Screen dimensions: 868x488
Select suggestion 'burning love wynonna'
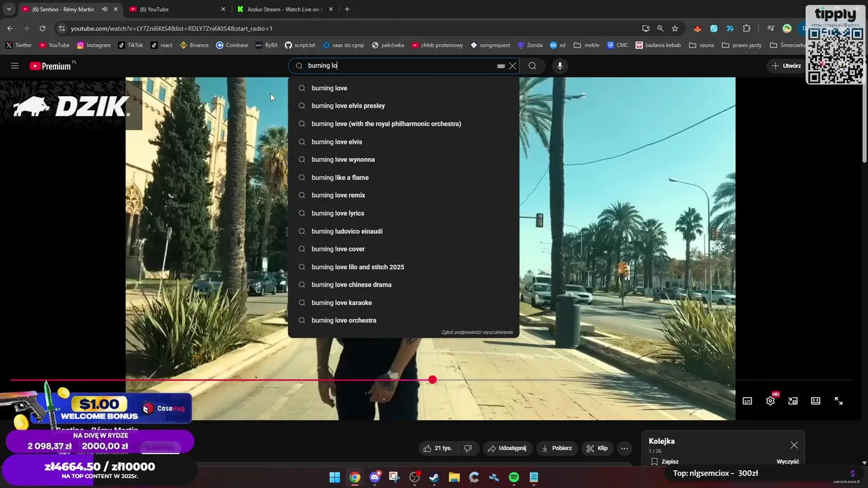point(403,159)
